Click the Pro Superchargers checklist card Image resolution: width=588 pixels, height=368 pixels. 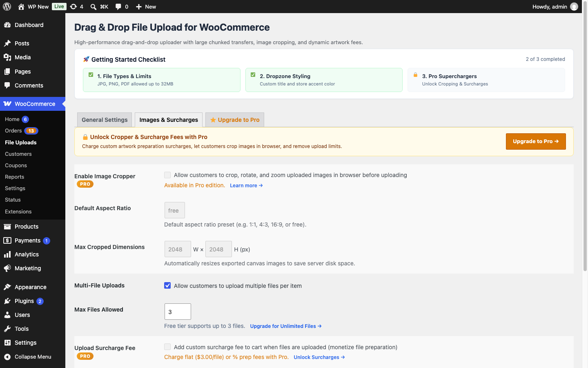(486, 80)
